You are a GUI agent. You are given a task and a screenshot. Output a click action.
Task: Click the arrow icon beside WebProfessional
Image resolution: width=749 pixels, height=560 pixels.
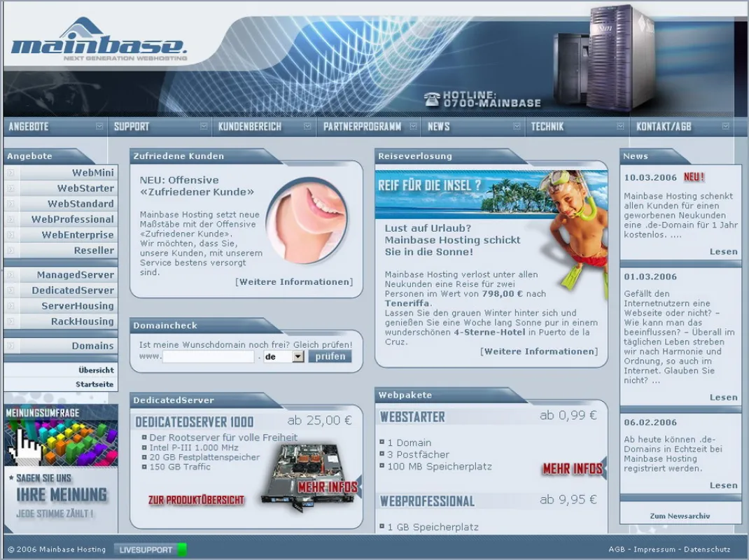point(10,219)
